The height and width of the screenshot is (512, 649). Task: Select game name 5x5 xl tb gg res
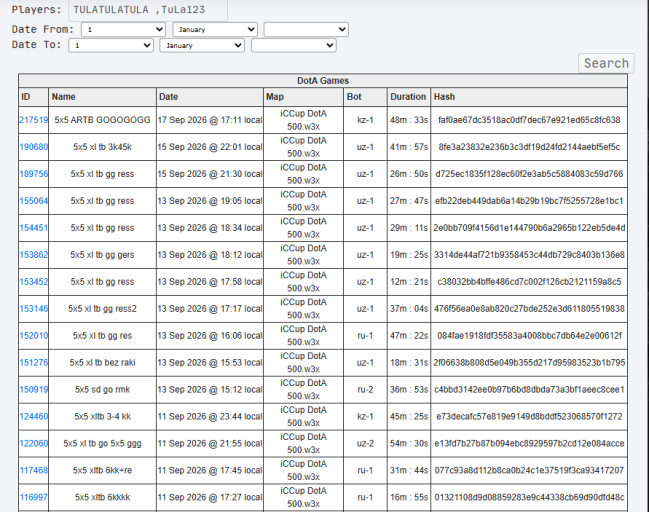(x=102, y=336)
